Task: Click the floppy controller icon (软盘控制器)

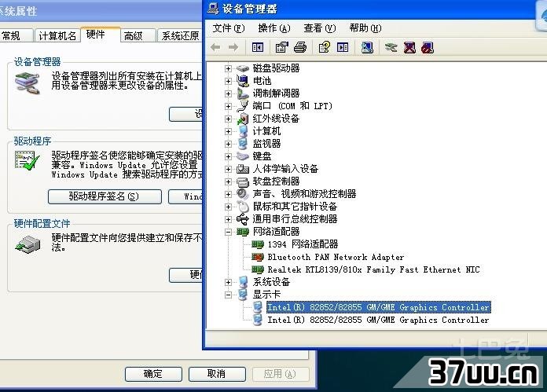Action: click(x=242, y=181)
